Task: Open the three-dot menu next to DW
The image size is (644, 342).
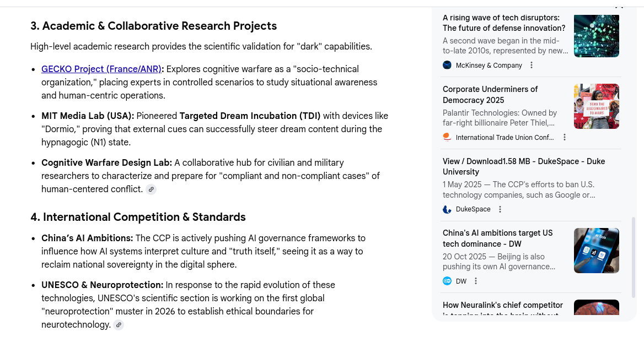Action: [476, 281]
